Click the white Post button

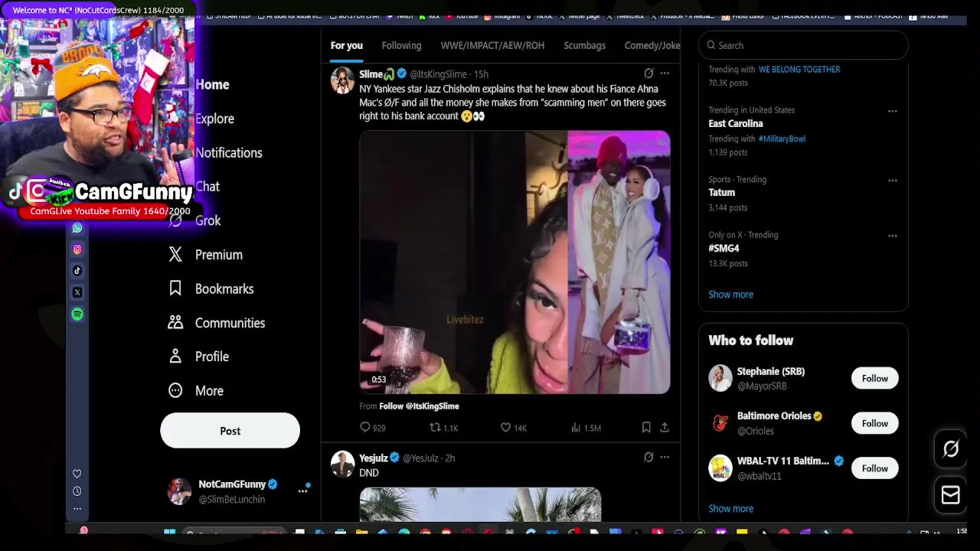click(x=230, y=431)
